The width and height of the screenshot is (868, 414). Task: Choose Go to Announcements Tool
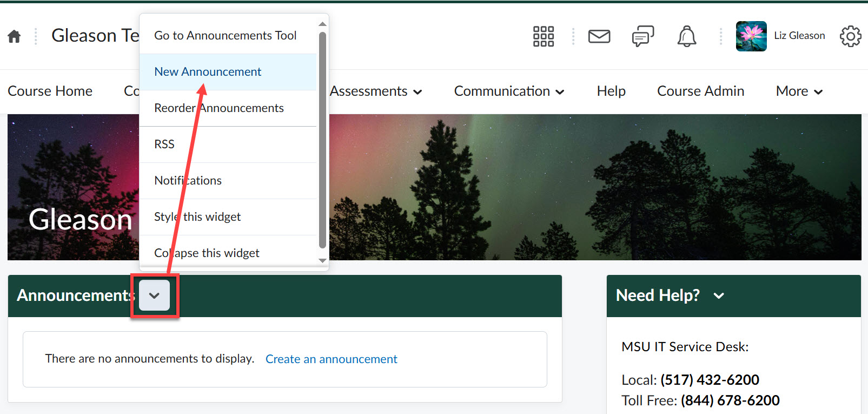pos(225,36)
